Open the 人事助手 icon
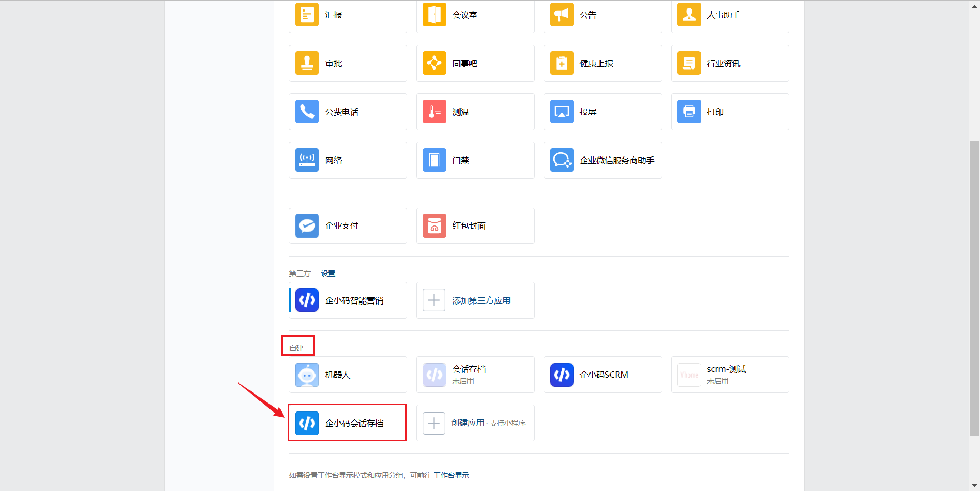This screenshot has height=491, width=980. click(x=689, y=15)
